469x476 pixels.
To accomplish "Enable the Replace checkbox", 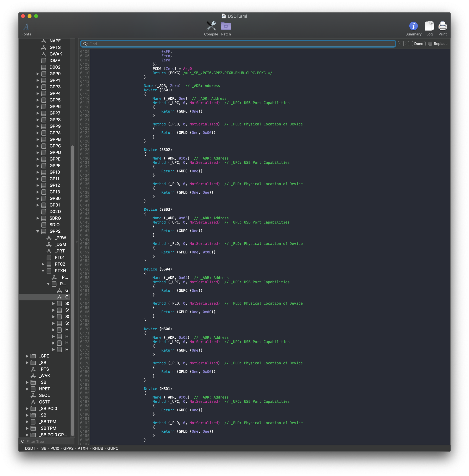I will click(430, 44).
